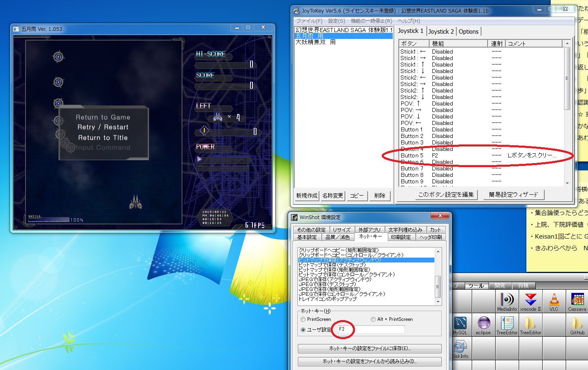This screenshot has height=370, width=588.
Task: Click the 機能 column header
Action: [458, 43]
